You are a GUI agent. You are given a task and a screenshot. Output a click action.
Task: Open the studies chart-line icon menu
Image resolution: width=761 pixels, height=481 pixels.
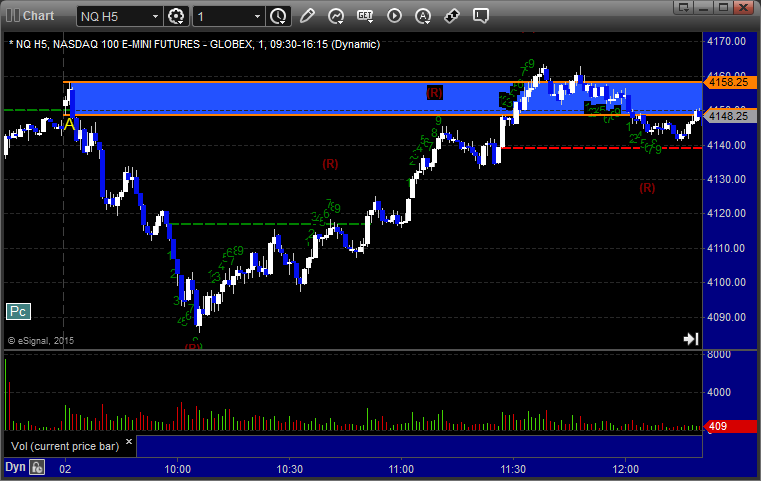click(x=336, y=16)
